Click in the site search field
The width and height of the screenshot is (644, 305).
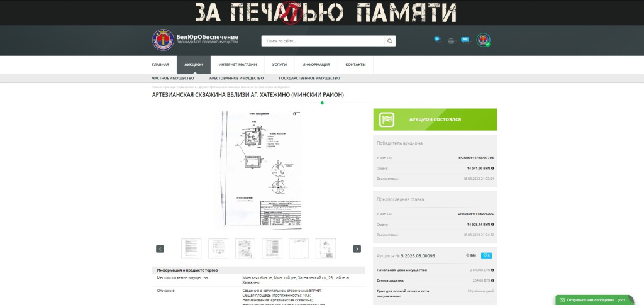322,41
